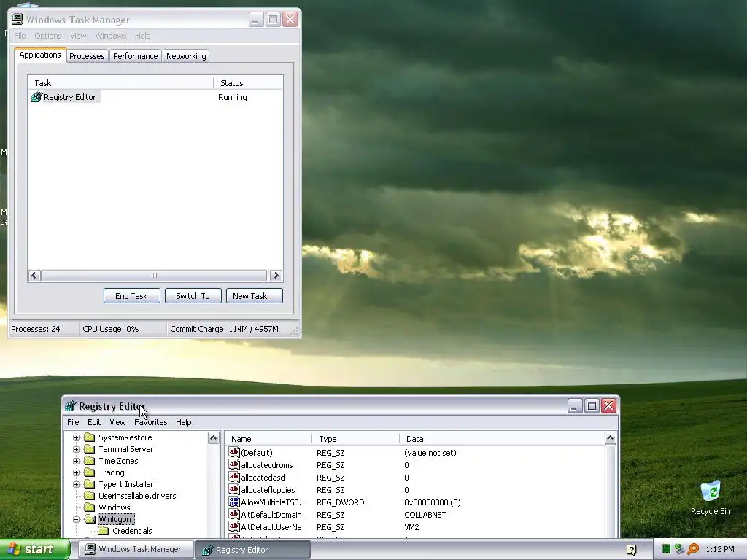
Task: Click the AltDefaultUserNa string value icon
Action: [234, 526]
